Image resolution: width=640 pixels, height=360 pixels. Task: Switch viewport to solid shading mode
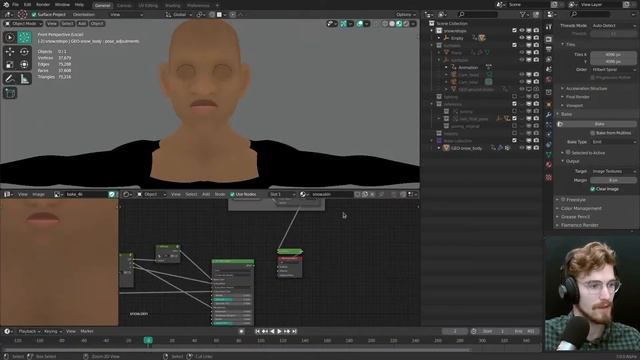click(392, 24)
